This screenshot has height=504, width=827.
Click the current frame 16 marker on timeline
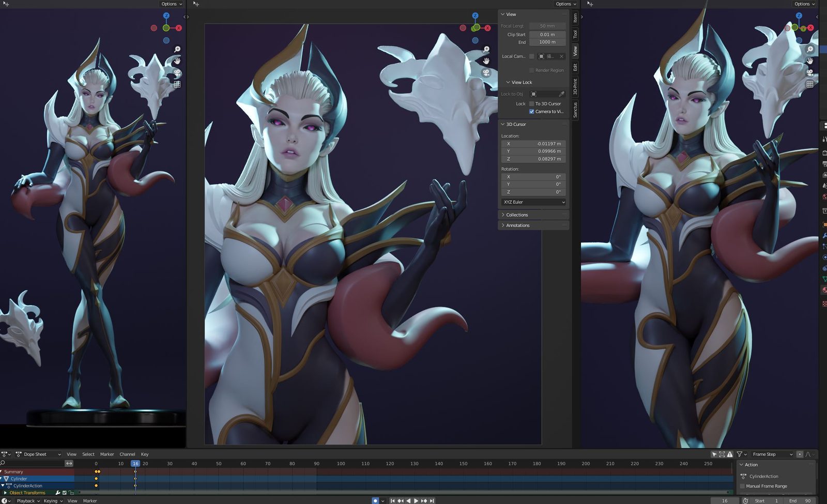135,464
